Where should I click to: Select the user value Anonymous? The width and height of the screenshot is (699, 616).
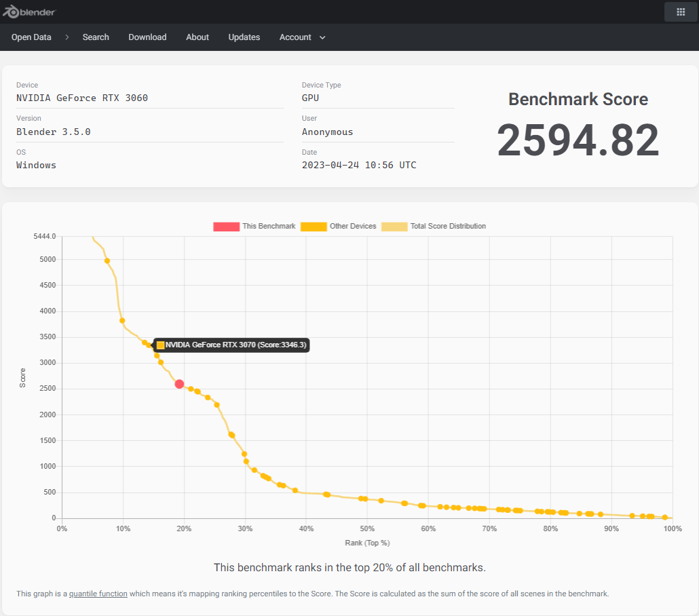tap(327, 132)
